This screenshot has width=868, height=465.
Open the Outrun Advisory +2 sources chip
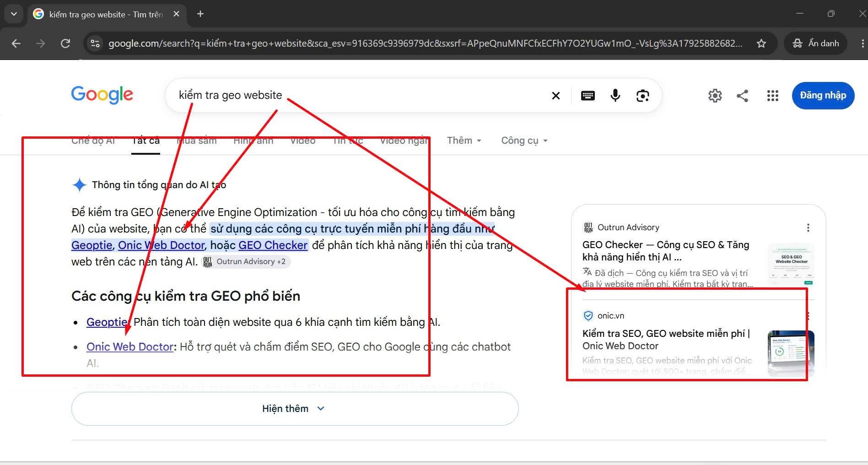[x=246, y=262]
